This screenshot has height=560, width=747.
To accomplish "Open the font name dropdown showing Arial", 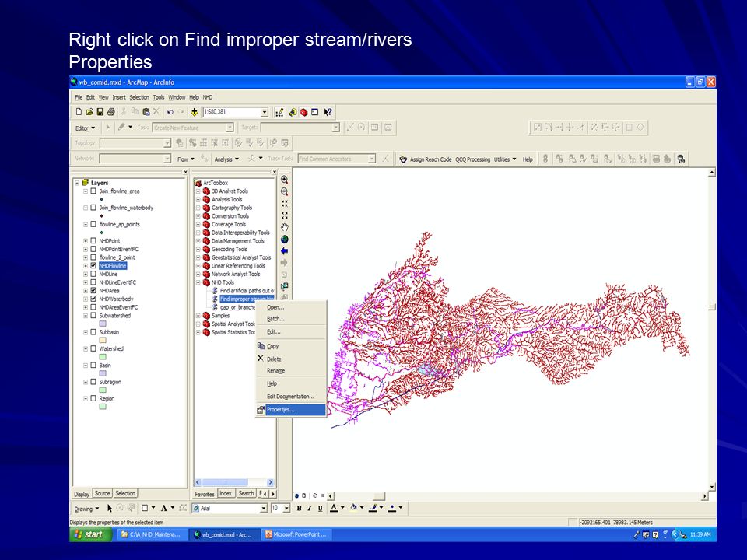I will [x=264, y=508].
